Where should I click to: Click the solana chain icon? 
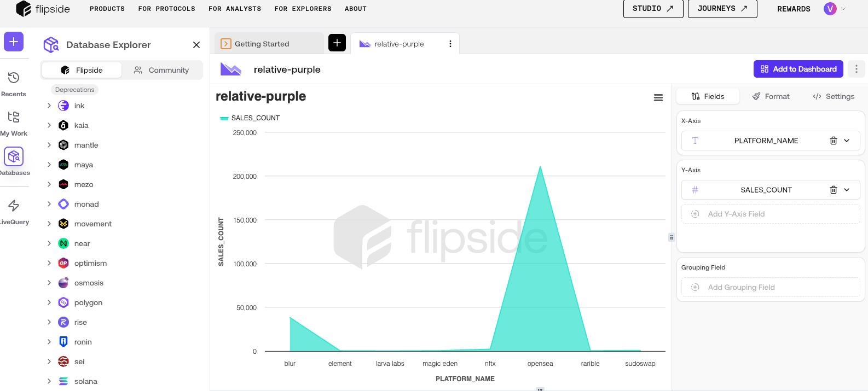click(63, 381)
